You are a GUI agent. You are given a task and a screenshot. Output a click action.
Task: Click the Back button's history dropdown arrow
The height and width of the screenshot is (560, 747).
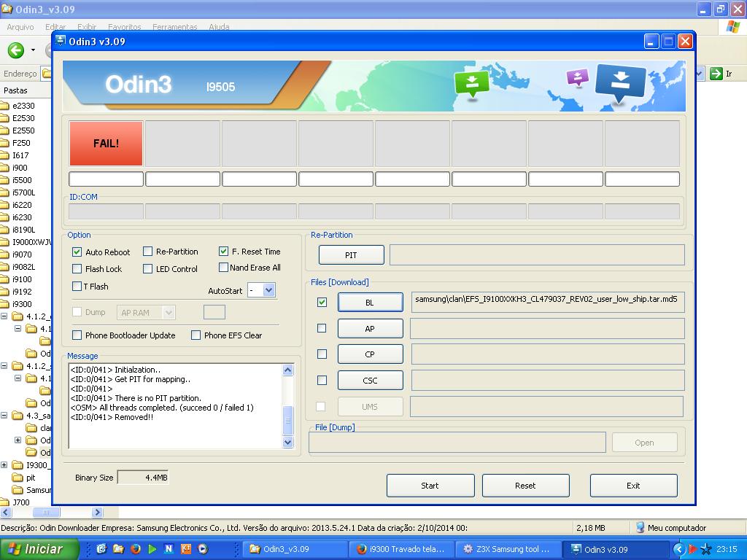pos(33,50)
